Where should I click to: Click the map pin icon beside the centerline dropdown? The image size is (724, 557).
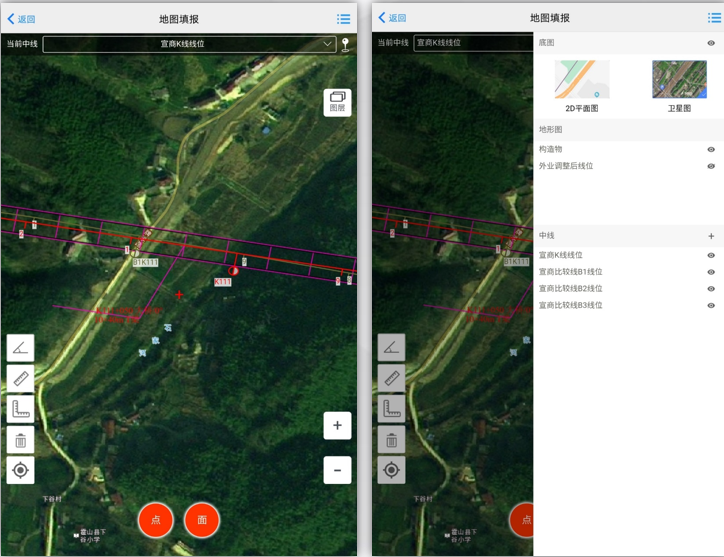tap(345, 44)
